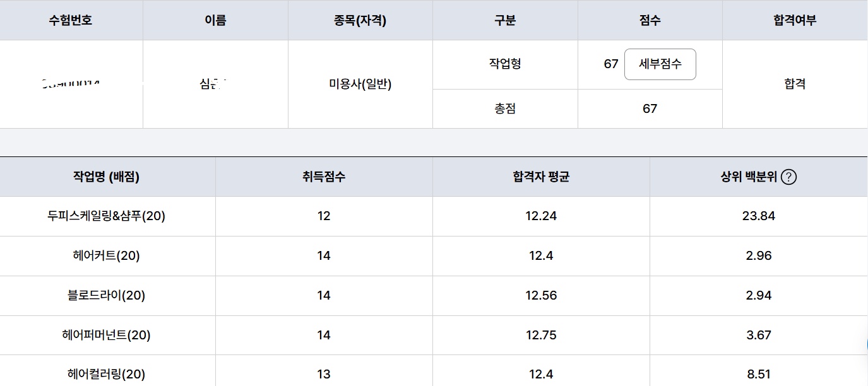Select the 블로드라이(20) task name
Screen dimensions: 868x386
106,295
